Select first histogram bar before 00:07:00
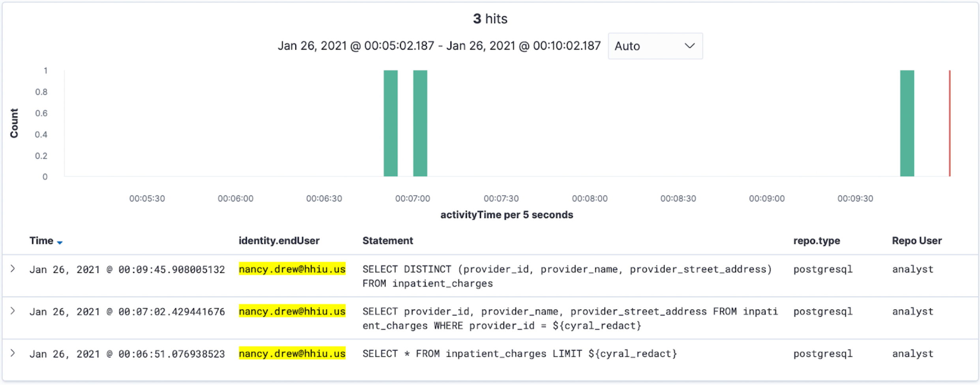This screenshot has height=387, width=980. [390, 123]
